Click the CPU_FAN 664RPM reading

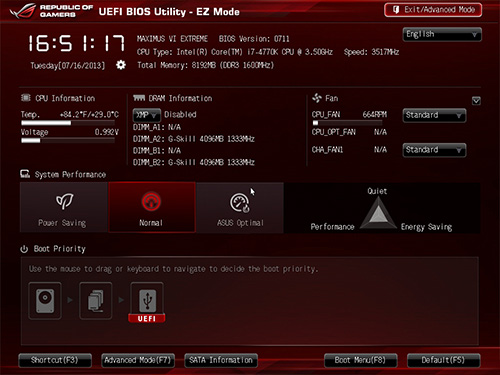(349, 115)
